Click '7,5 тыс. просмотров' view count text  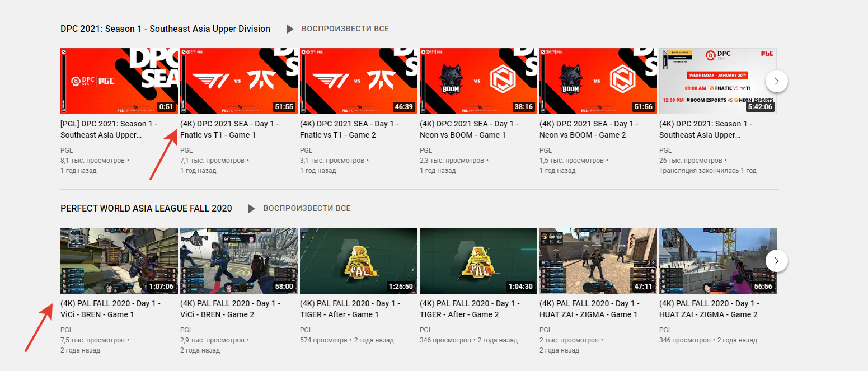(x=92, y=340)
